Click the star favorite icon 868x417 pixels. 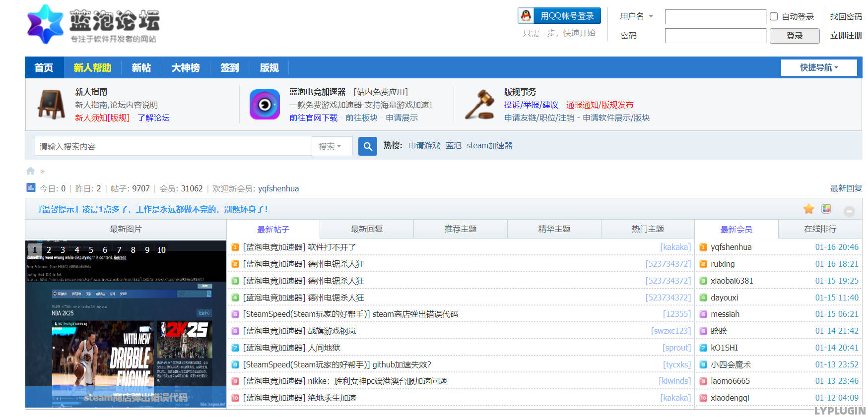tap(809, 209)
